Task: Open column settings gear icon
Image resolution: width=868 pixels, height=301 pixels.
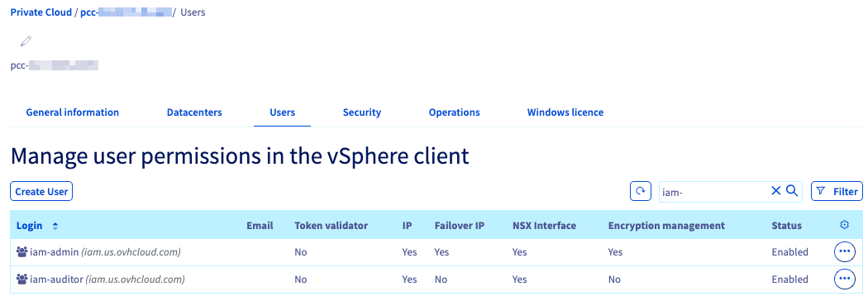Action: click(x=844, y=225)
